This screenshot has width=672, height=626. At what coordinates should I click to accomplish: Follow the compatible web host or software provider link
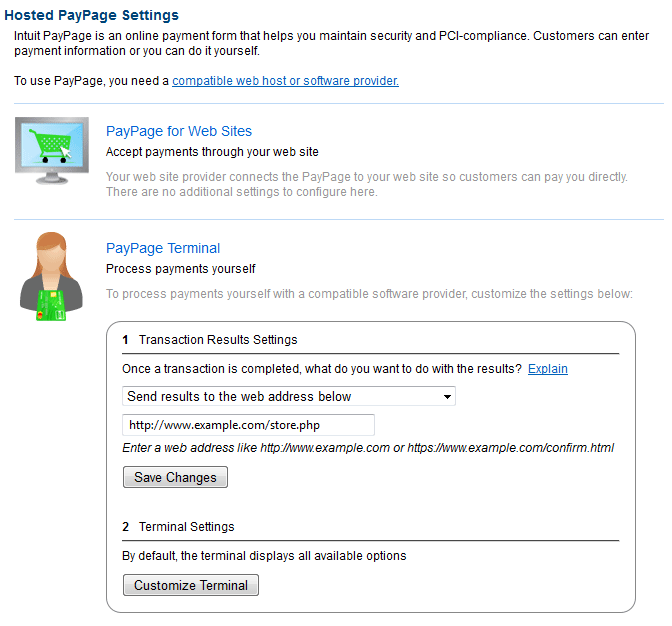285,81
